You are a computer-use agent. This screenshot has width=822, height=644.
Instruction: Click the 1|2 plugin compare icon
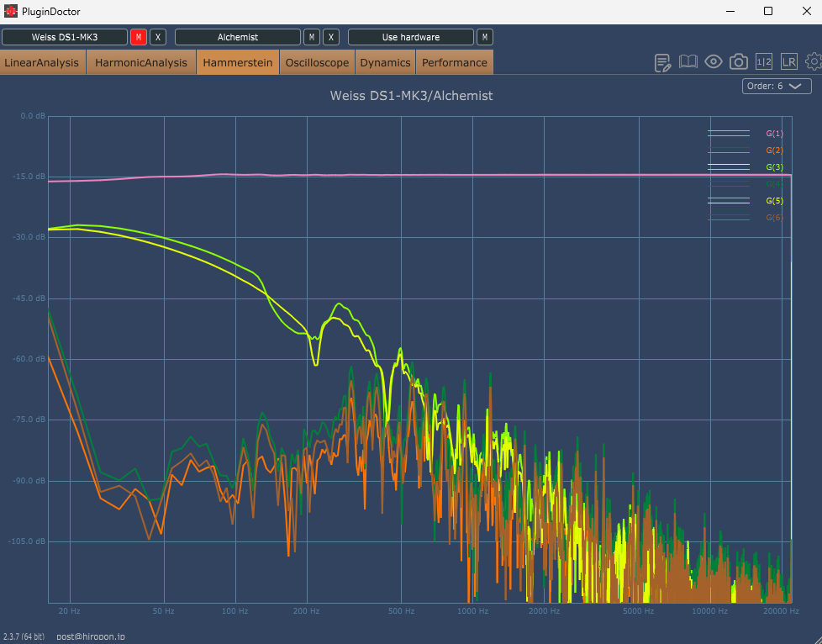tap(764, 62)
